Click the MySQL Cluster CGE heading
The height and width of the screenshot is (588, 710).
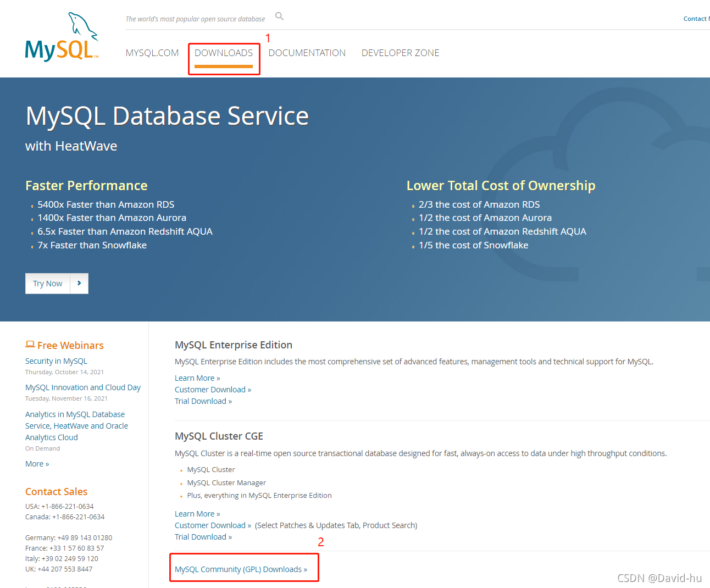pos(219,436)
